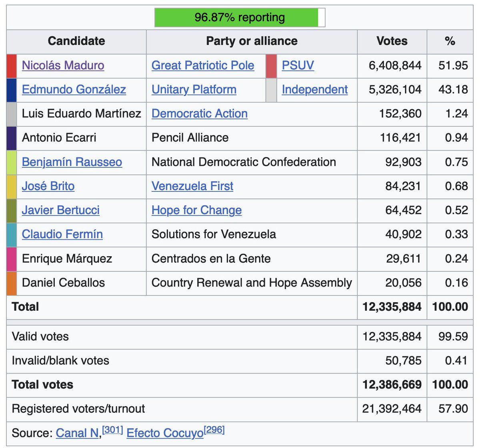This screenshot has width=480, height=448.
Task: Open the Javier Bertucci link
Action: [x=60, y=210]
